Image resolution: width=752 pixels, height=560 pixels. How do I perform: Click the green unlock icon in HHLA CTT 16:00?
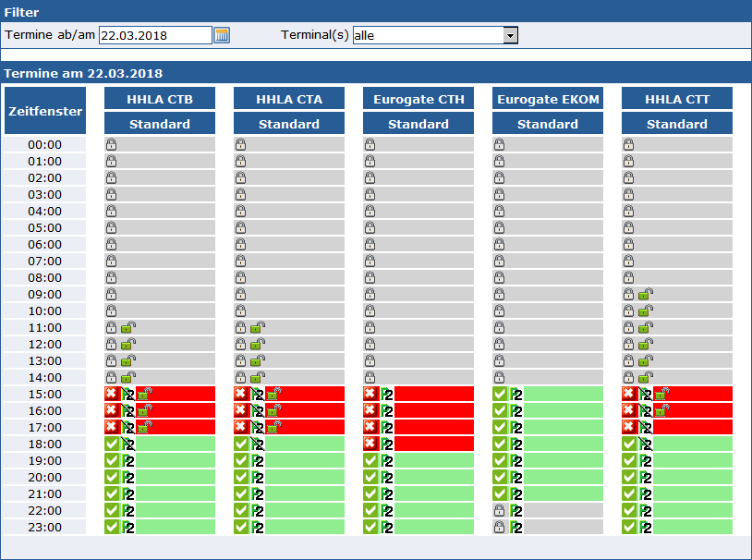click(x=662, y=410)
